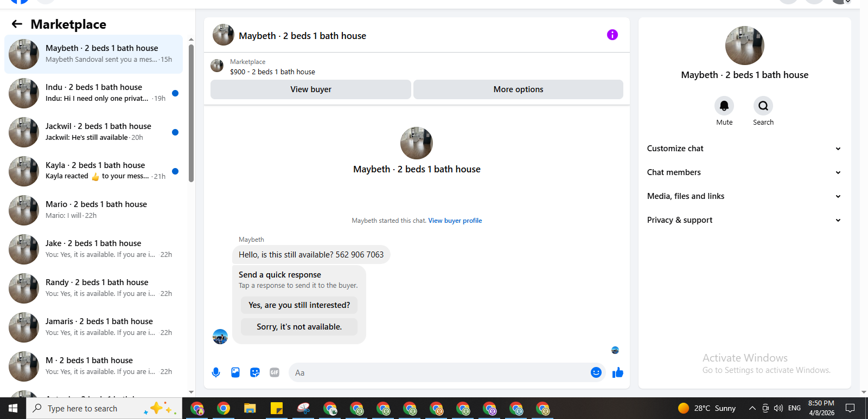Open the Sticky Notes taskbar app
868x419 pixels.
point(277,408)
